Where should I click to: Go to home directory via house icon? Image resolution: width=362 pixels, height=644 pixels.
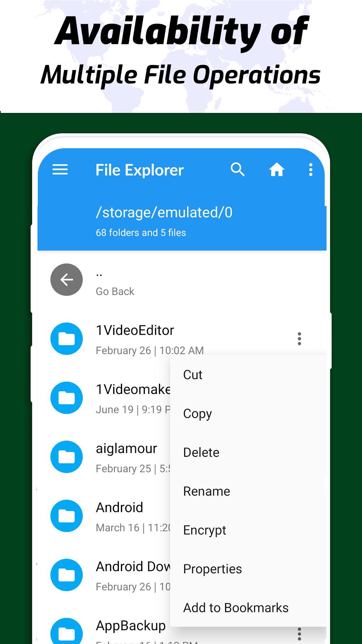coord(276,170)
